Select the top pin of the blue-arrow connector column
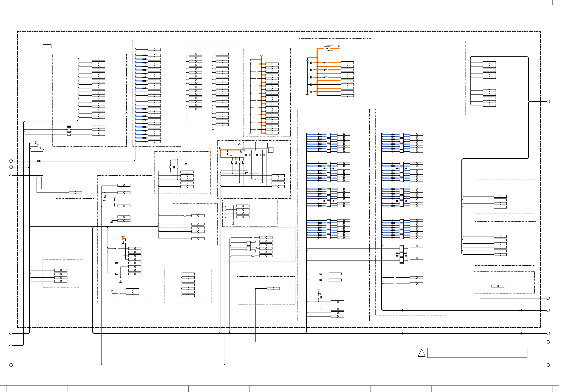575x392 pixels. 154,49
